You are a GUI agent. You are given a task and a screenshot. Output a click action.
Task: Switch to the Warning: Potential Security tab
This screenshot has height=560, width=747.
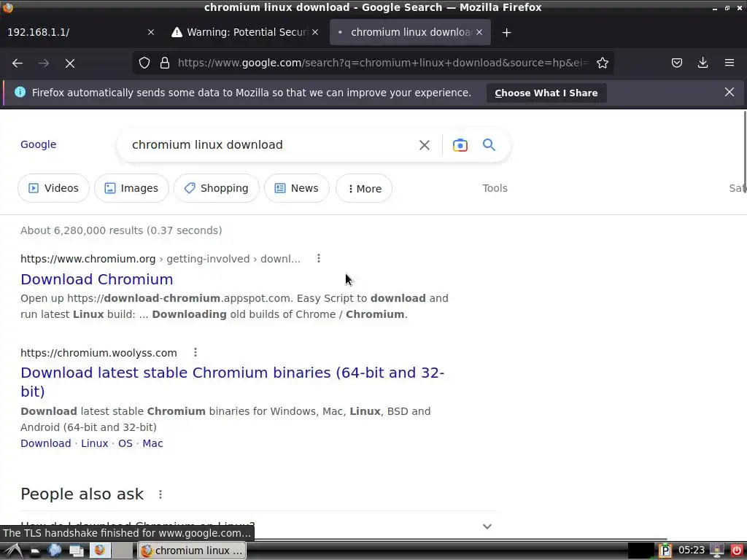(244, 32)
